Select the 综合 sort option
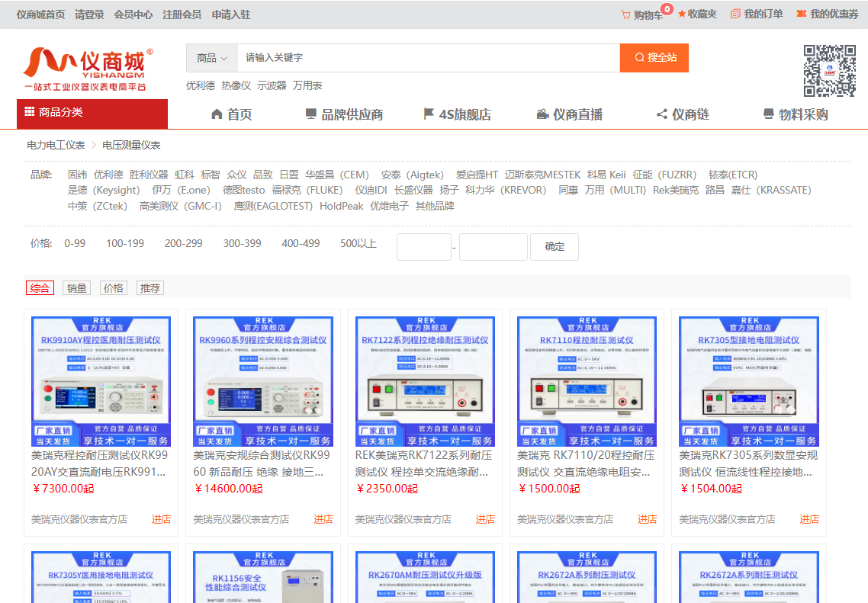868x603 pixels. (x=40, y=288)
